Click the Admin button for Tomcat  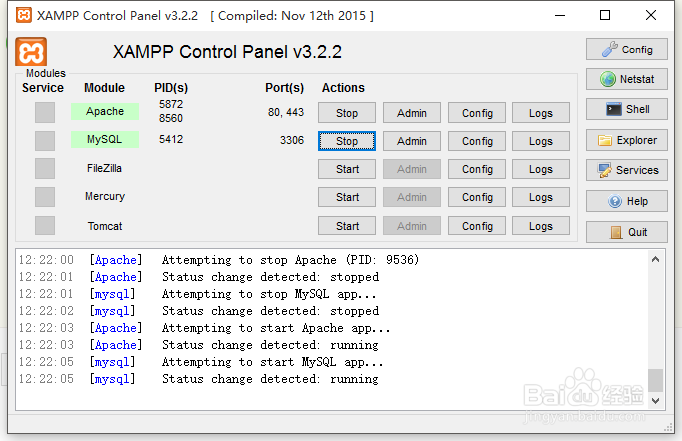click(411, 226)
